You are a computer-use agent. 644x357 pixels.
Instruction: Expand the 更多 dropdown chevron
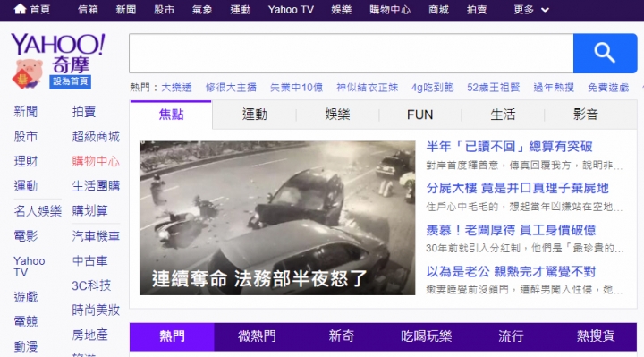tap(545, 10)
